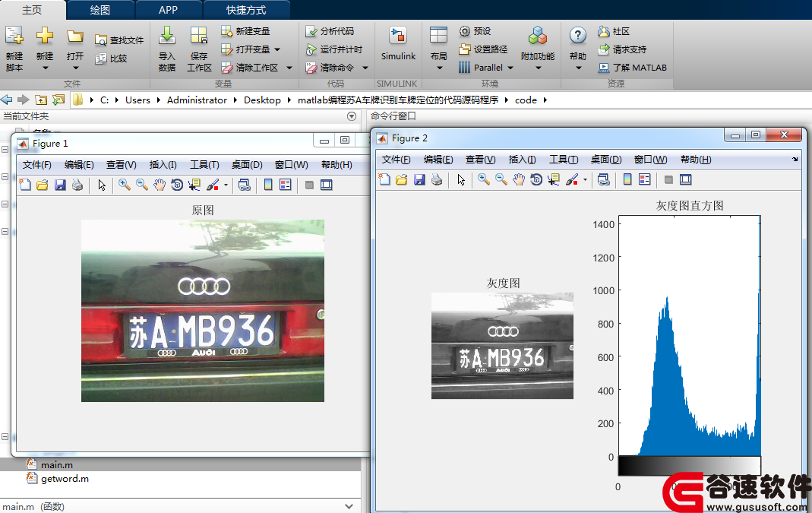Click Desktop in the path bar
This screenshot has height=513, width=812.
[263, 100]
